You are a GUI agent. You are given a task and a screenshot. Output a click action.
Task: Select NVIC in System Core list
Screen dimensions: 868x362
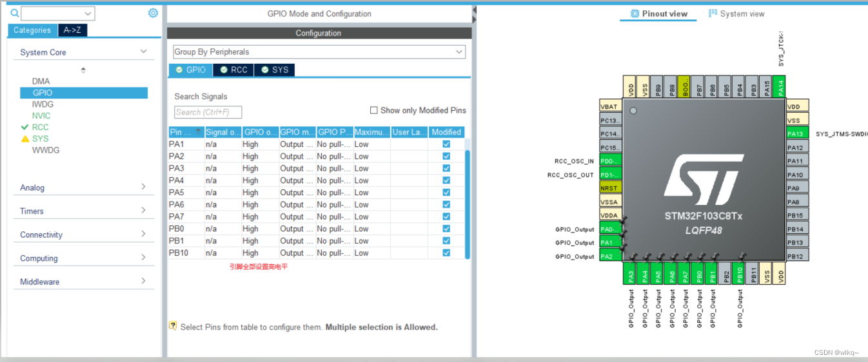click(x=41, y=116)
